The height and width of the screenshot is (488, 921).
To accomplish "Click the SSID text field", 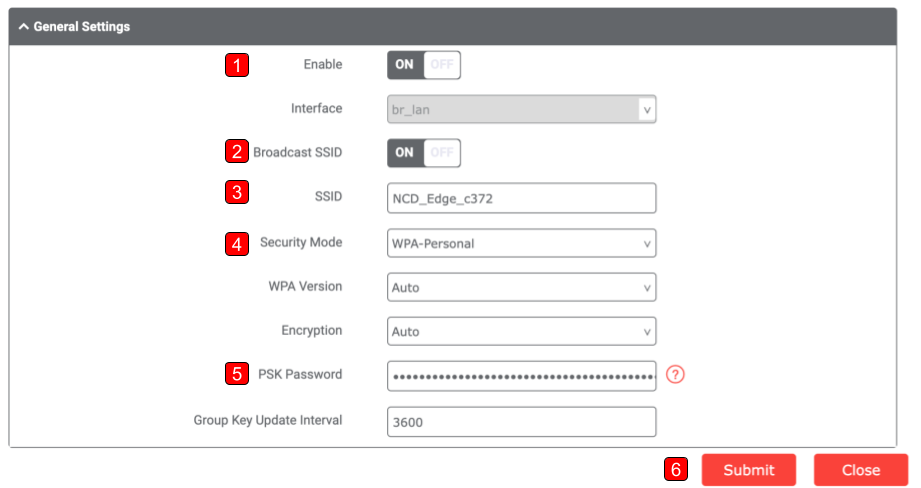I will pos(522,198).
